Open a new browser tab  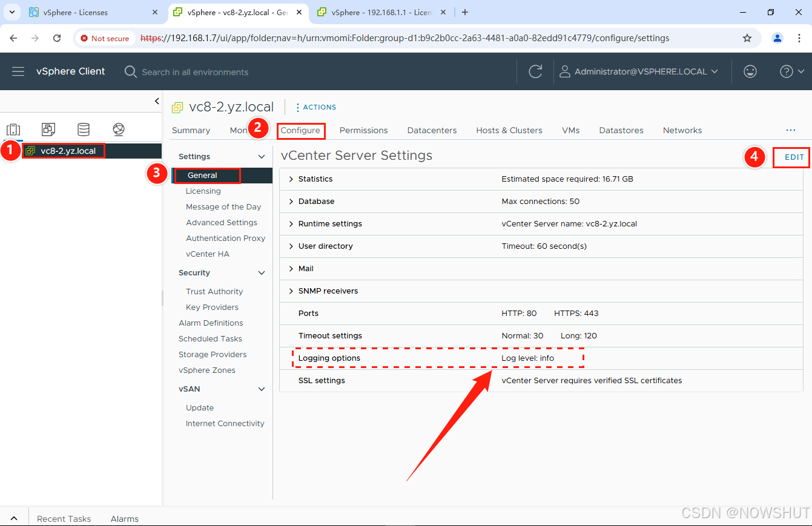pos(465,12)
